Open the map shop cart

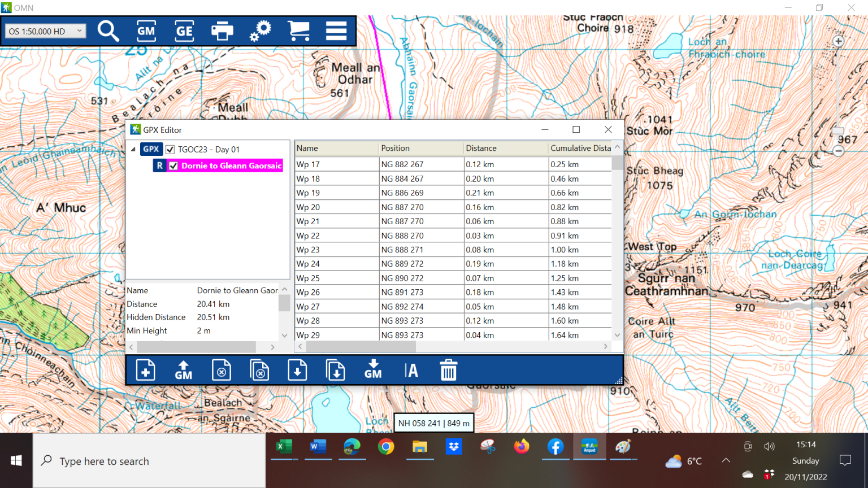(298, 31)
